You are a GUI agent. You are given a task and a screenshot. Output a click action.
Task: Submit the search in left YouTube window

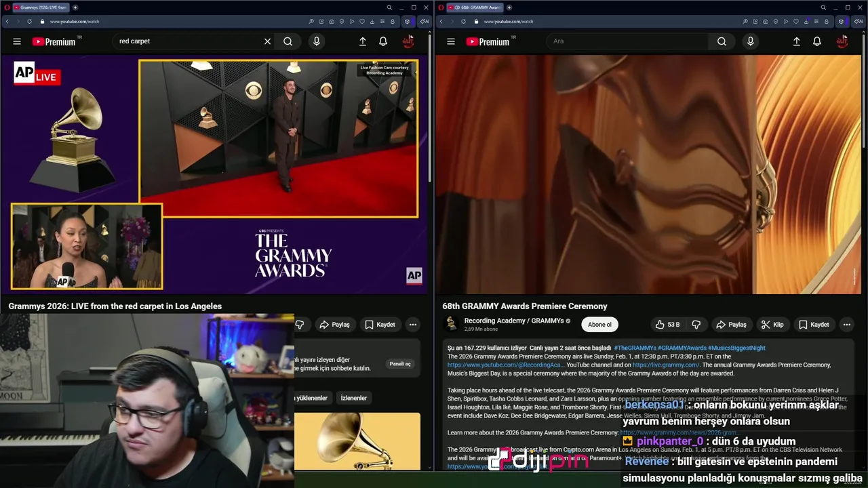(x=288, y=41)
